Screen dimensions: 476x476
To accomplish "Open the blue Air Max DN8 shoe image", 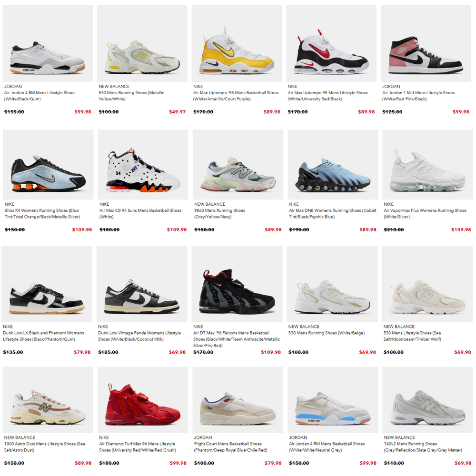I will coord(333,165).
